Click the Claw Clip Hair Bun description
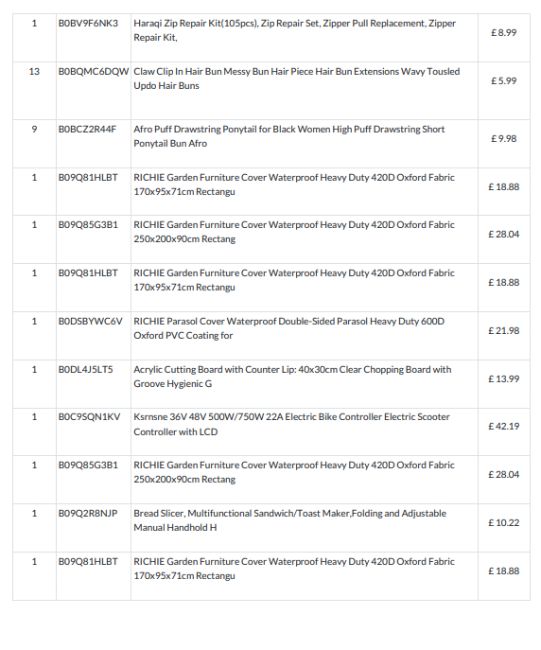541x650 pixels. (x=296, y=79)
